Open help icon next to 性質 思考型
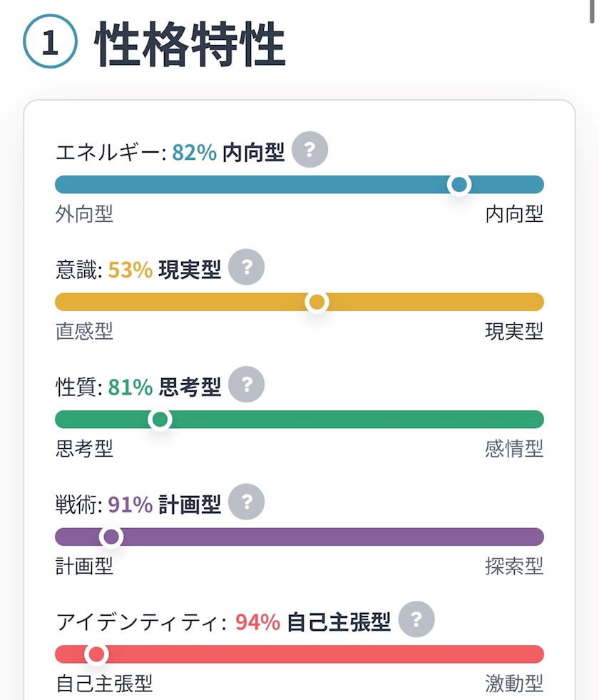 tap(247, 385)
